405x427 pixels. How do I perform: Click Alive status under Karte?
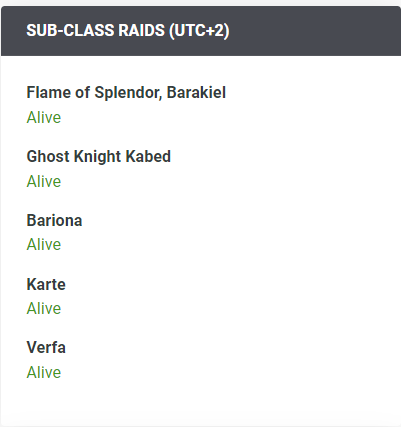pyautogui.click(x=44, y=308)
